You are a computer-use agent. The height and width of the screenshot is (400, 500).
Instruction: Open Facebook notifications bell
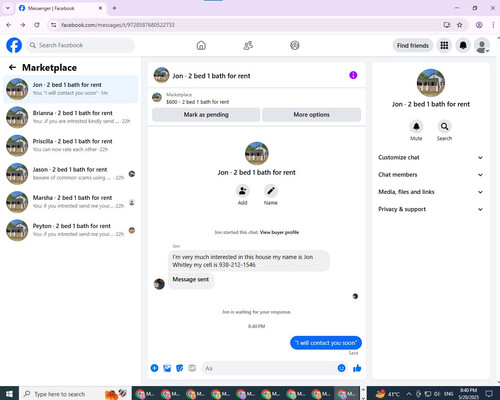pyautogui.click(x=463, y=45)
